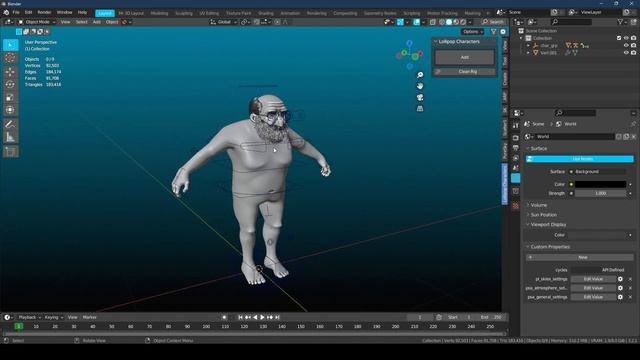Switch to the Sculpting workspace tab

[184, 13]
